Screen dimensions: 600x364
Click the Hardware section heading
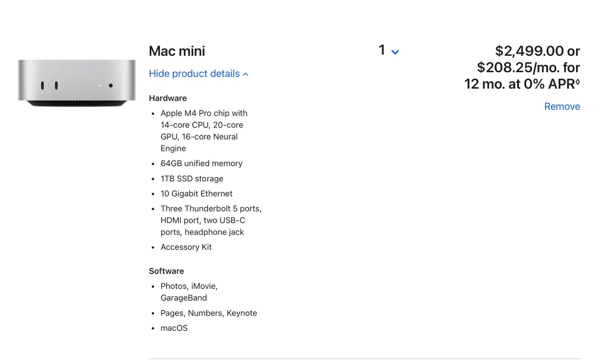click(168, 98)
